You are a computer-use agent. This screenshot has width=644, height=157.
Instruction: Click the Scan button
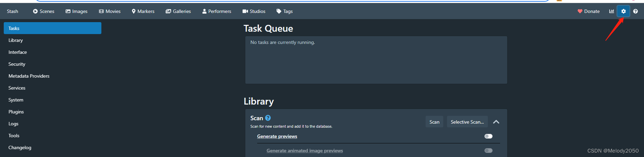(x=434, y=122)
